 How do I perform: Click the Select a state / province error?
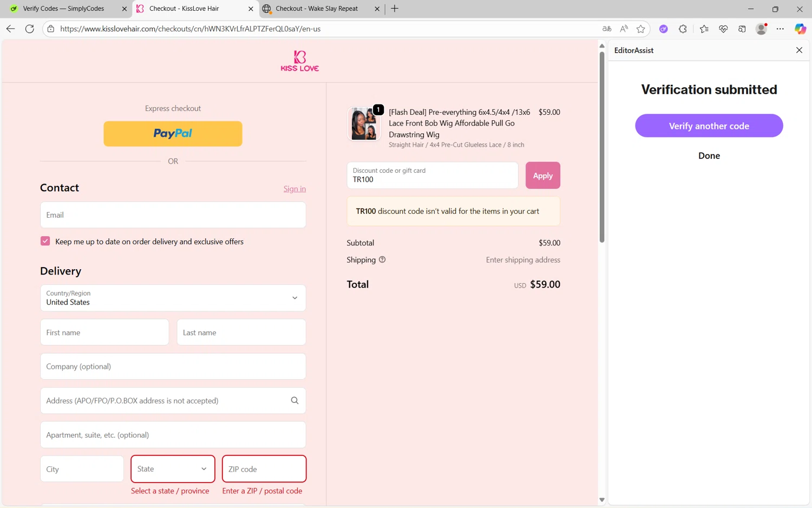point(170,491)
